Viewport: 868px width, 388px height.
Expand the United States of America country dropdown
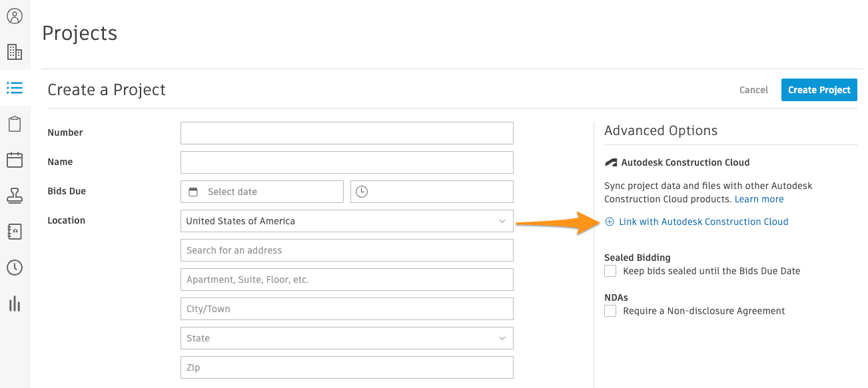click(347, 221)
